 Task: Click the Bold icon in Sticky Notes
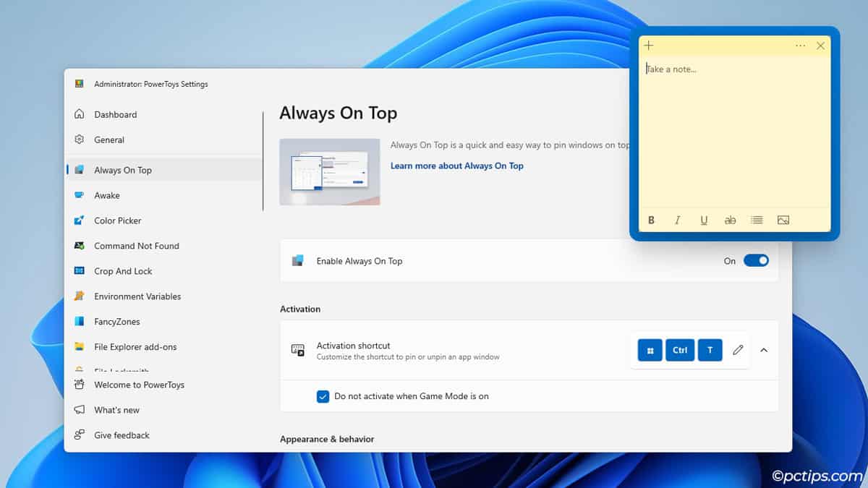(x=651, y=220)
